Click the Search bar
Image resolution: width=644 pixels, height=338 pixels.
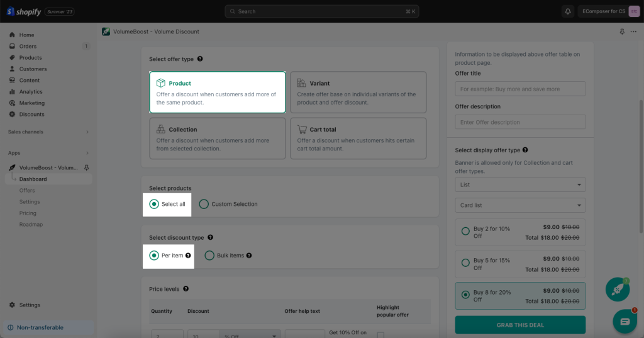point(321,11)
